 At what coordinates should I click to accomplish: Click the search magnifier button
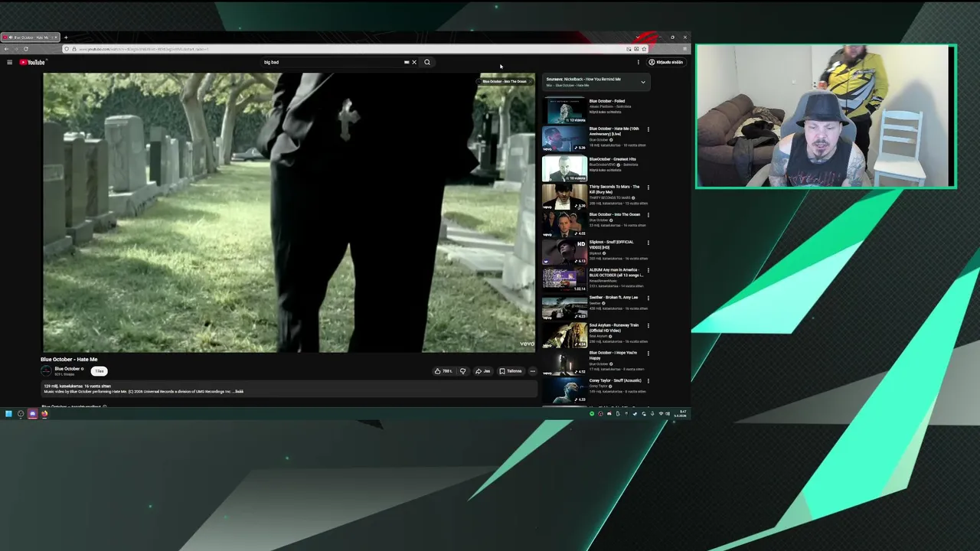[427, 62]
